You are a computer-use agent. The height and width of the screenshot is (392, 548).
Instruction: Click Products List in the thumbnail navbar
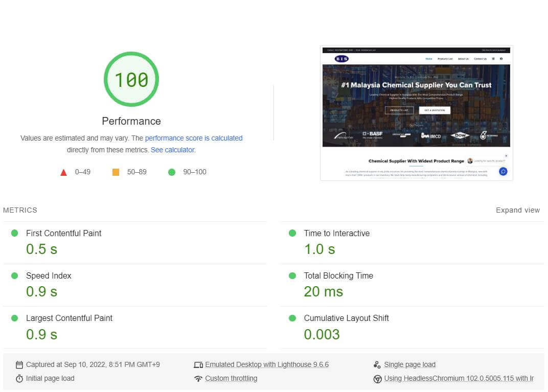(444, 59)
